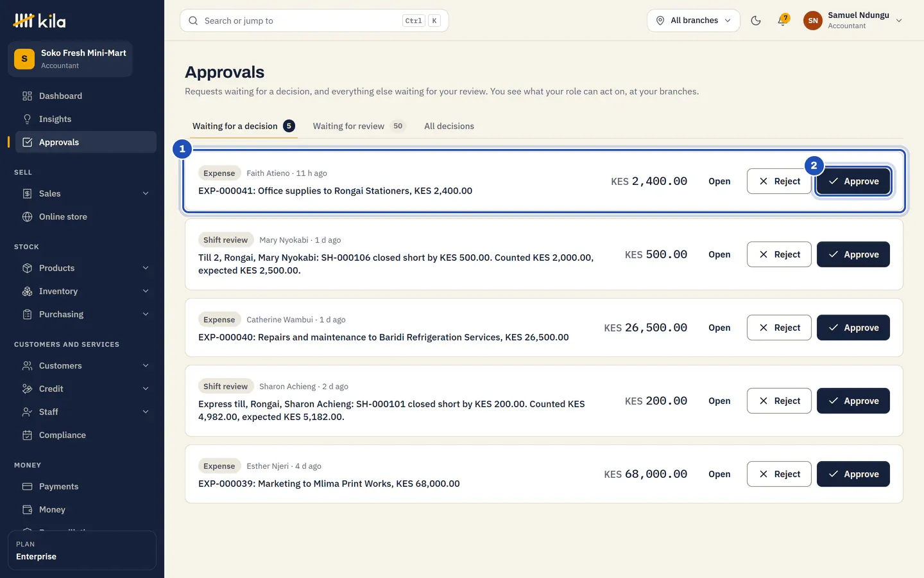The height and width of the screenshot is (578, 924).
Task: Click the Products box icon
Action: pos(27,268)
